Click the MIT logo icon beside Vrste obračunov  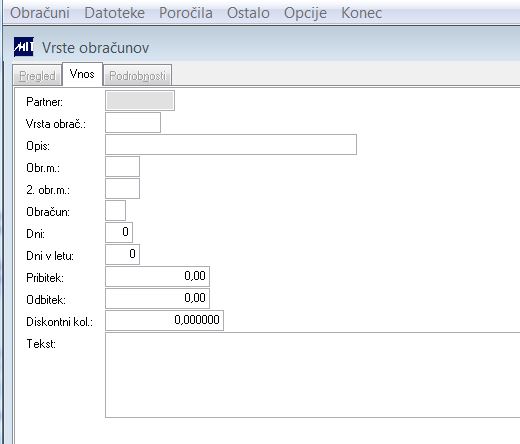click(24, 47)
